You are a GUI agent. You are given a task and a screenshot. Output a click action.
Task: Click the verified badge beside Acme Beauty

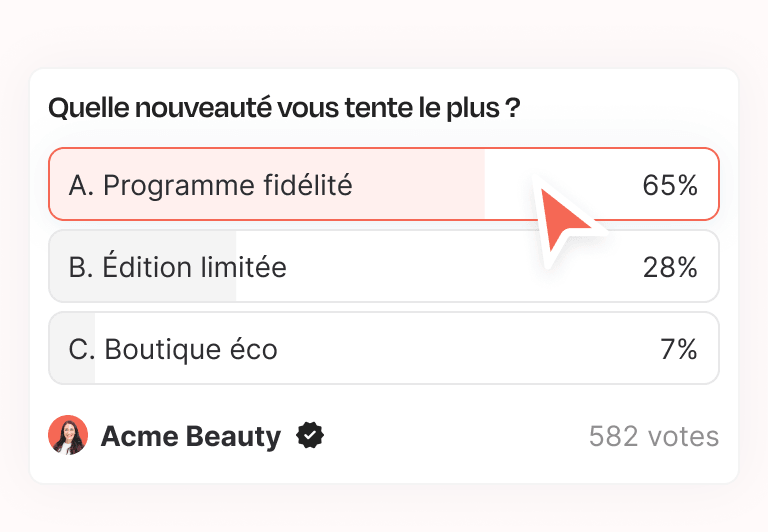pos(311,436)
